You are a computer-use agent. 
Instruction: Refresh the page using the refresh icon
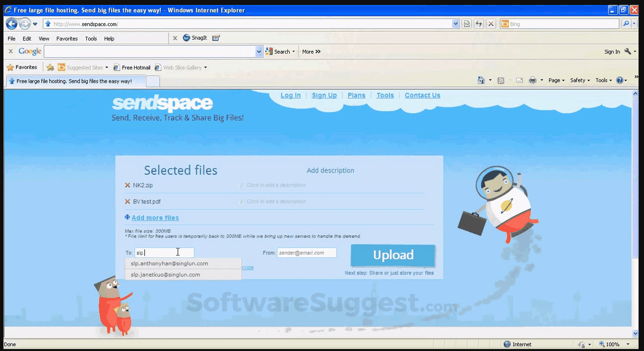[x=478, y=23]
